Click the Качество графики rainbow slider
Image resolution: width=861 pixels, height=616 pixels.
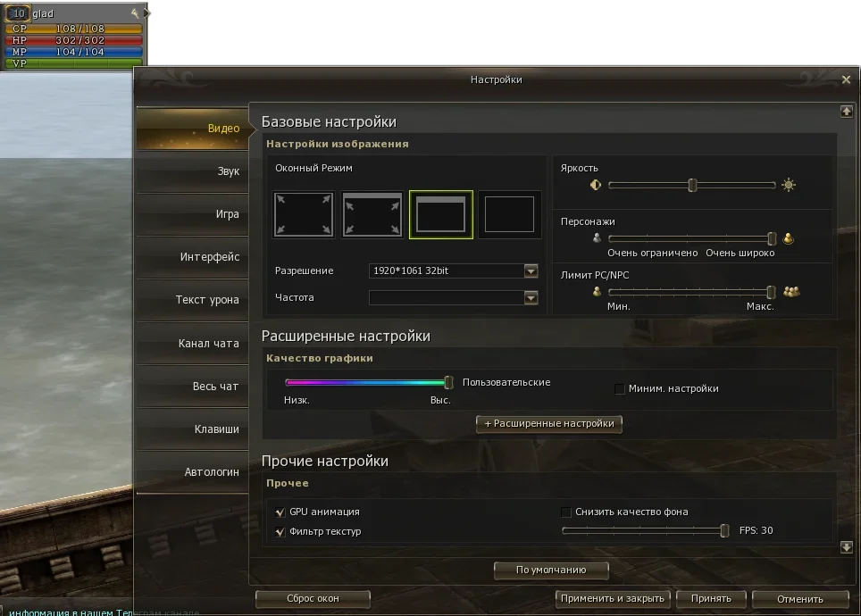click(x=369, y=382)
